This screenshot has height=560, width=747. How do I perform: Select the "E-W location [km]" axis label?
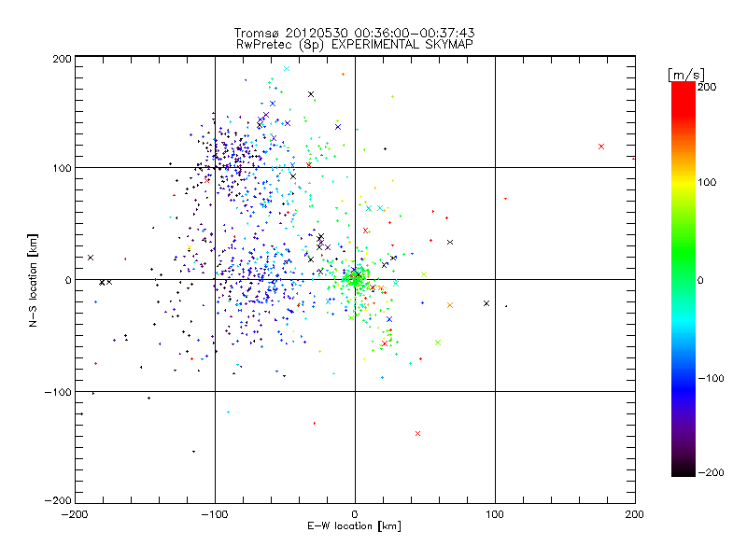(x=355, y=526)
